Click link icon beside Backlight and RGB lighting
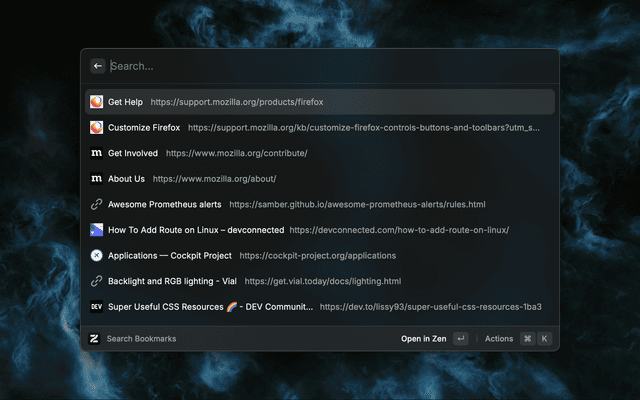 [96, 281]
